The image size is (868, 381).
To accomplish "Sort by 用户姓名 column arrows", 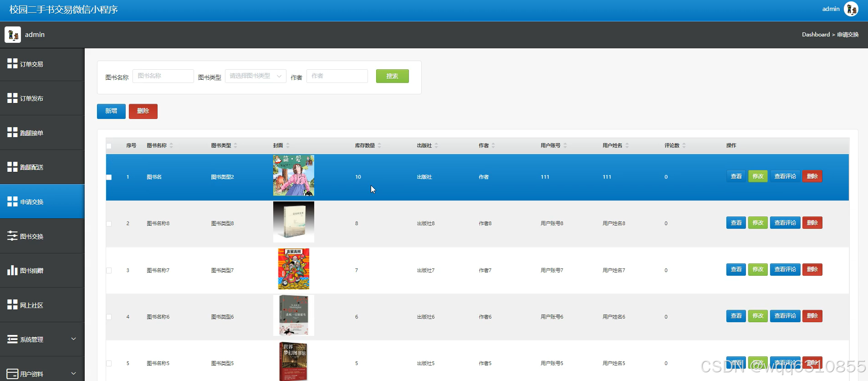I will click(x=627, y=145).
